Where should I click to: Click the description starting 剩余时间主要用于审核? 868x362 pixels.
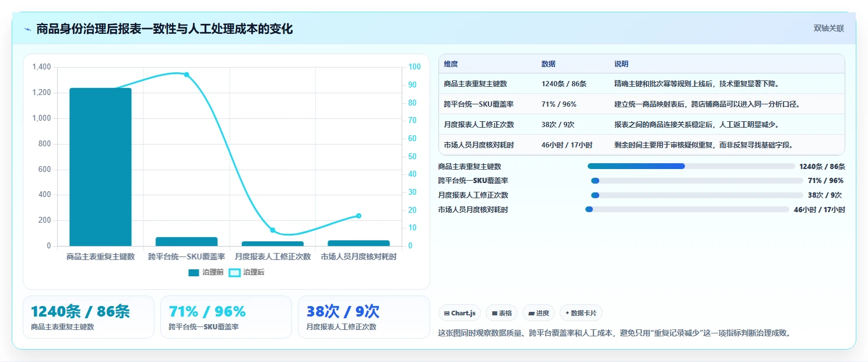pos(704,145)
